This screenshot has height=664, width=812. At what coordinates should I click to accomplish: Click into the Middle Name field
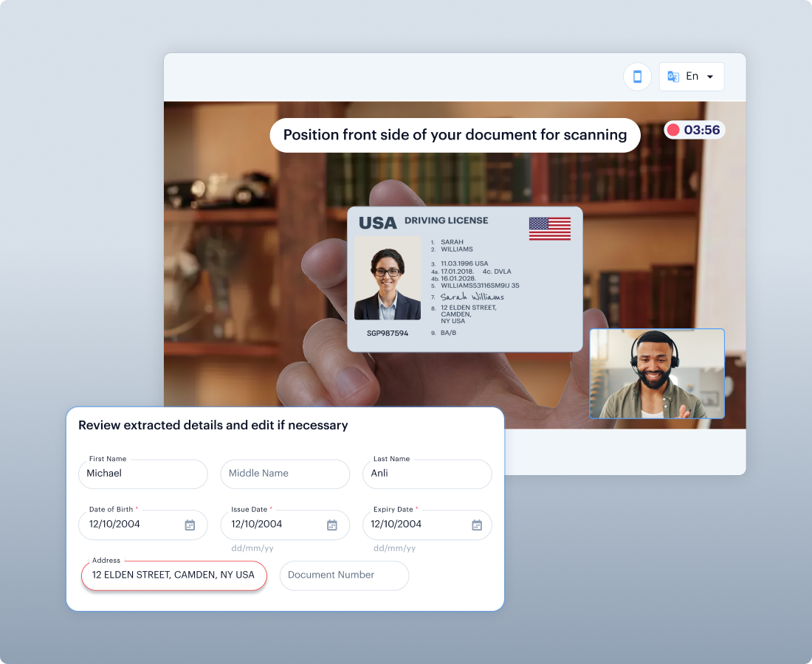pos(285,474)
